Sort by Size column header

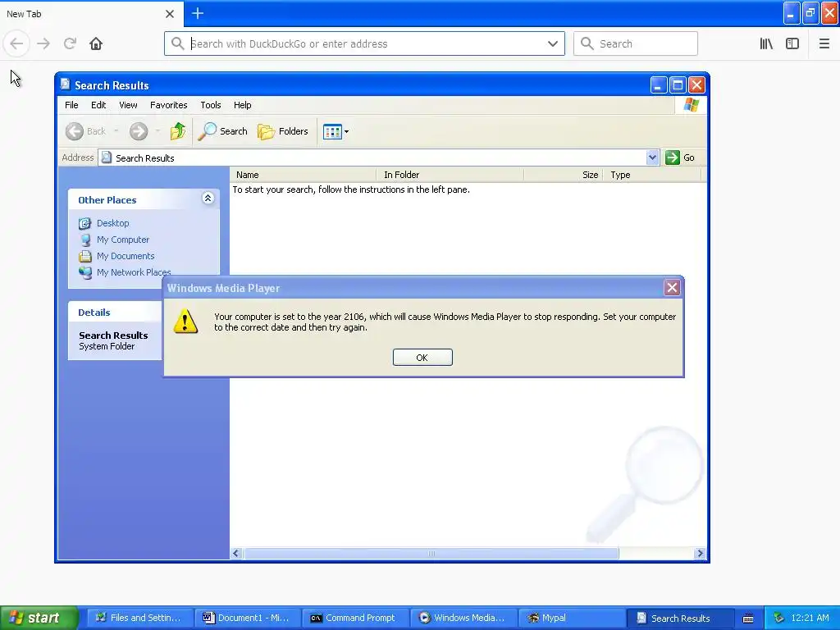click(x=564, y=175)
